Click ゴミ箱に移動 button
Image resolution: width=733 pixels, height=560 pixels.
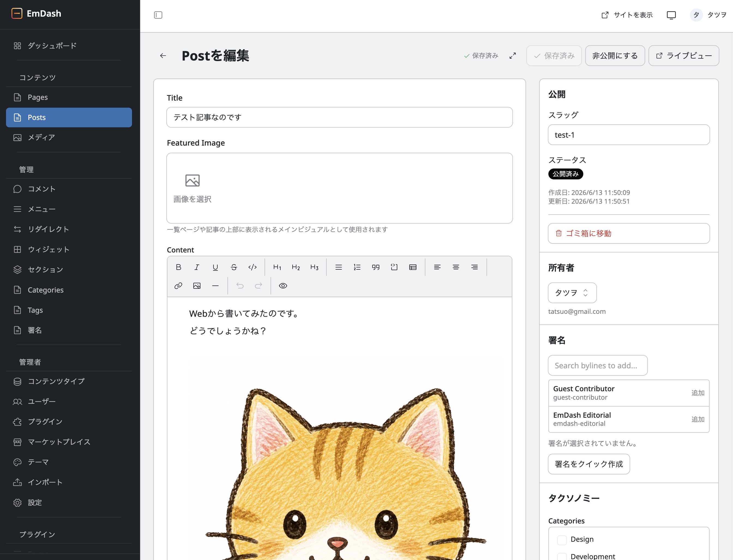click(x=629, y=233)
